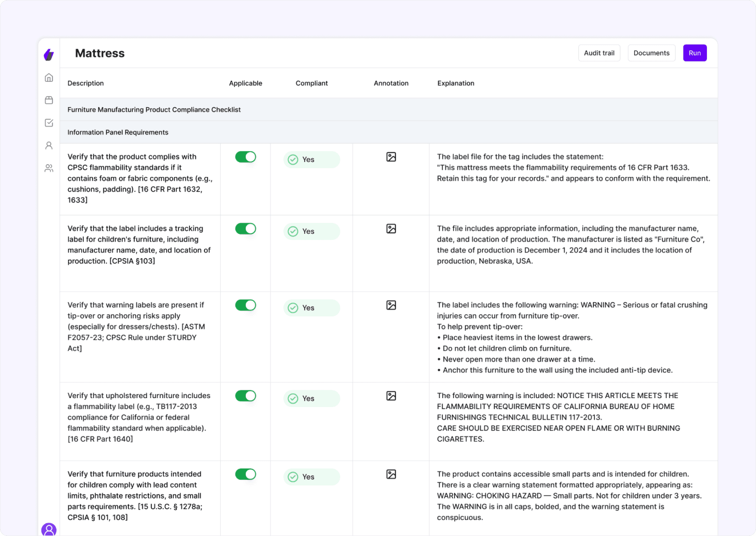Click the Run button
756x536 pixels.
[x=695, y=52]
